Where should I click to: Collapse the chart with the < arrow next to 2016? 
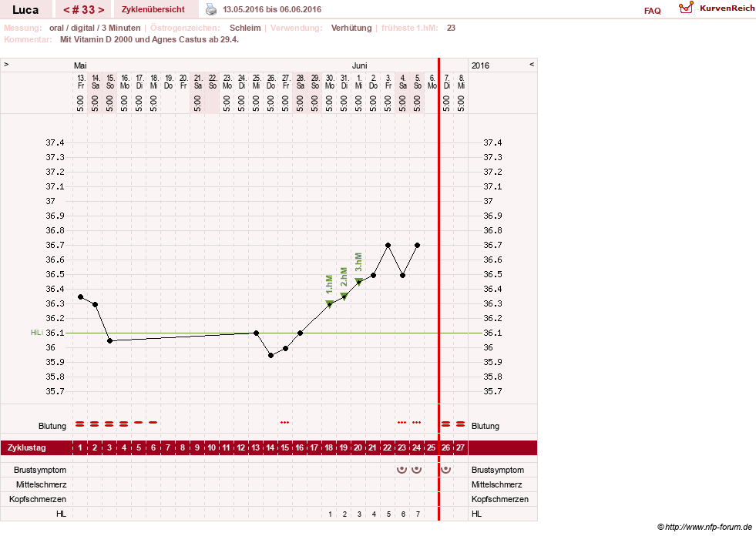click(x=532, y=64)
